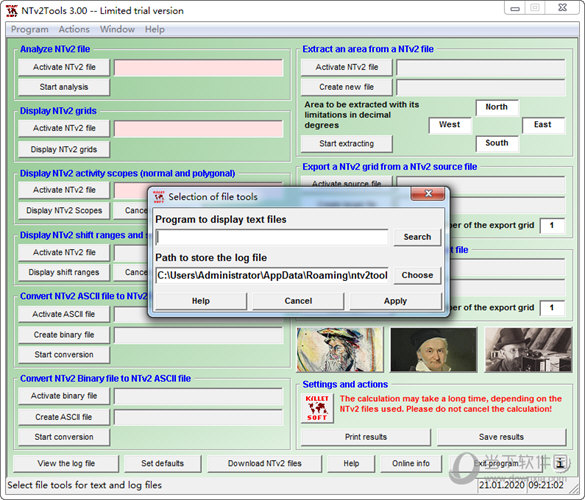Start the Binary to ASCII conversion
This screenshot has width=585, height=500.
coord(64,437)
